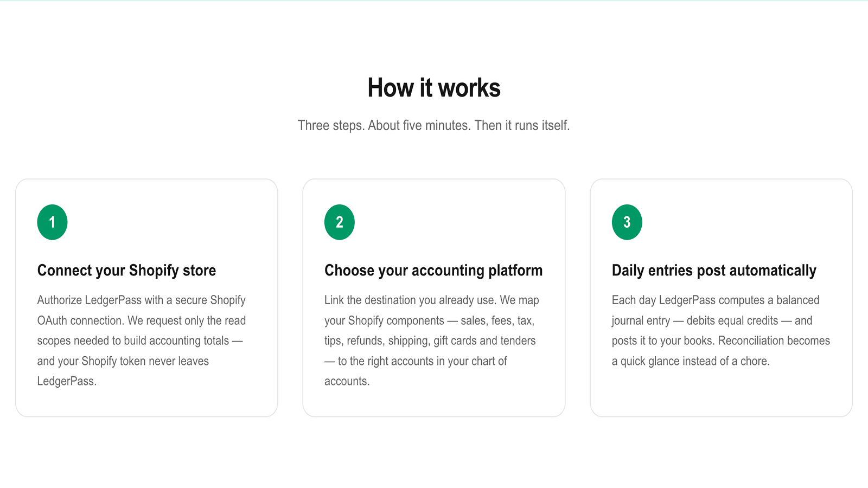Click the word 'works' in the heading
Viewport: 868px width, 488px height.
pos(469,88)
